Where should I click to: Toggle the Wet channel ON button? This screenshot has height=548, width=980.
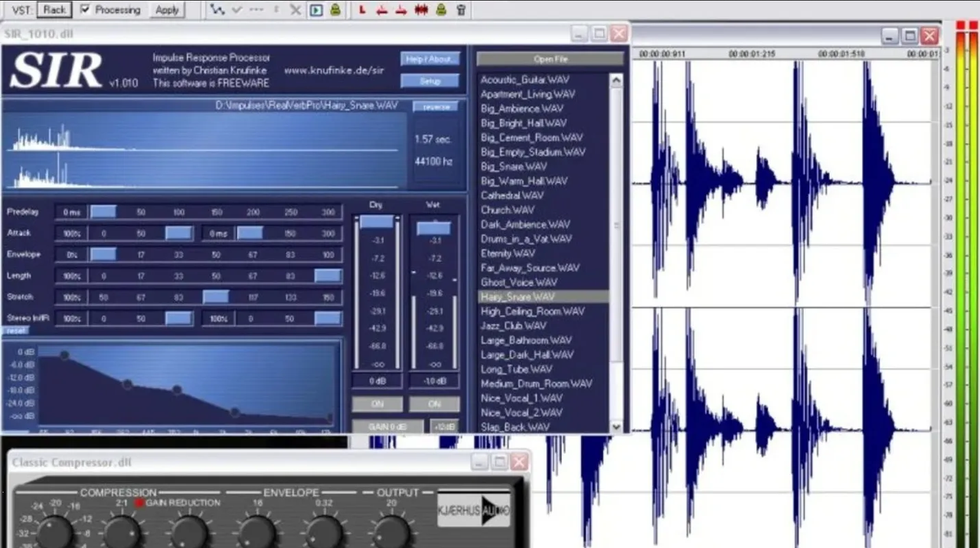434,403
